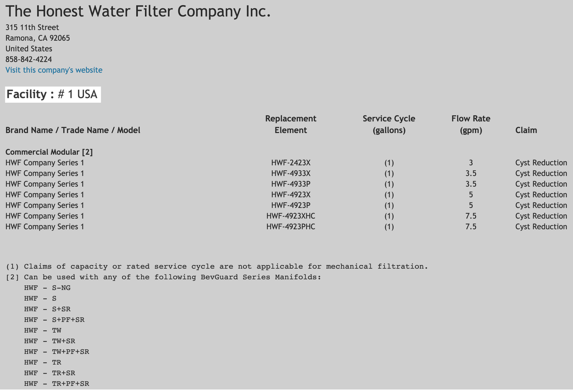Screen dimensions: 573x392
Task: Click the Claim column header
Action: click(x=526, y=130)
